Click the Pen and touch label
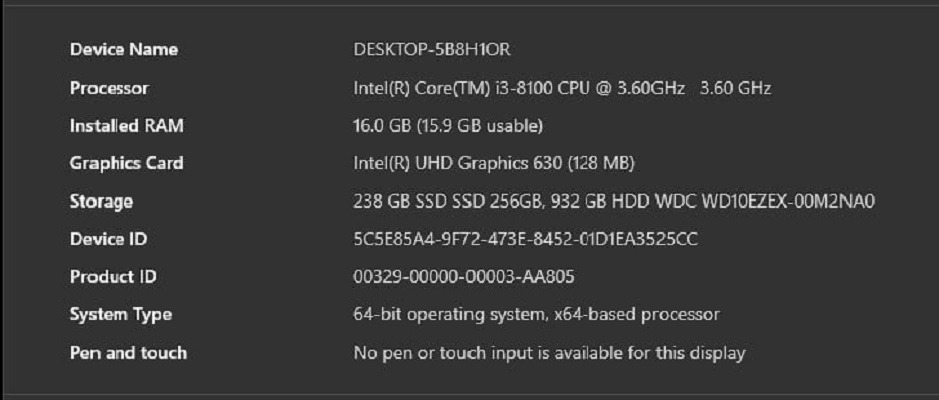Screen dimensions: 939x400 128,352
